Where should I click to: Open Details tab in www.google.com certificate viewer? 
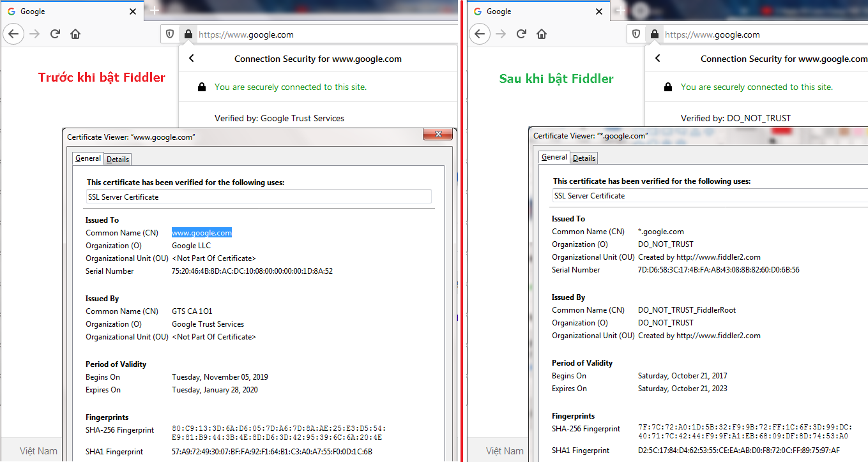pyautogui.click(x=118, y=159)
